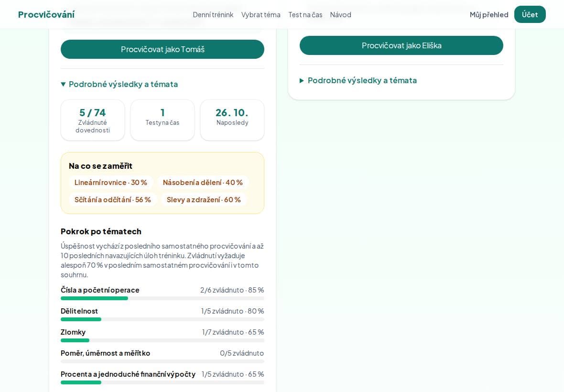
Task: Click Poměr, úměrnost a měřítko progress bar
Action: [x=162, y=361]
